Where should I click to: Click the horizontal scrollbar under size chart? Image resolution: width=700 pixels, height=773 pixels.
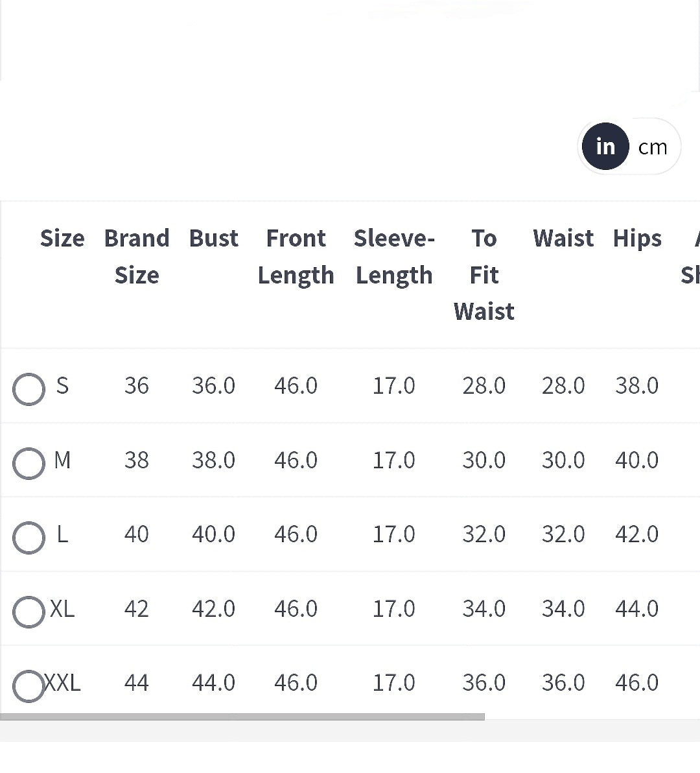(x=242, y=717)
